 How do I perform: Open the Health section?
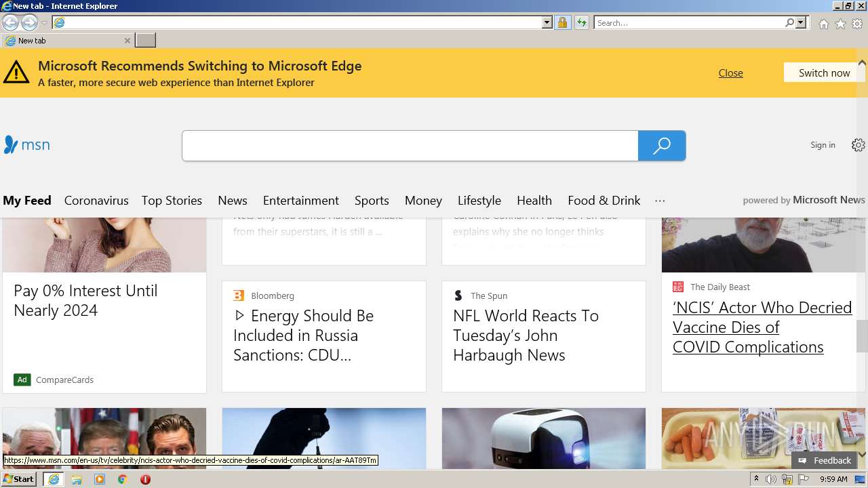pyautogui.click(x=534, y=201)
